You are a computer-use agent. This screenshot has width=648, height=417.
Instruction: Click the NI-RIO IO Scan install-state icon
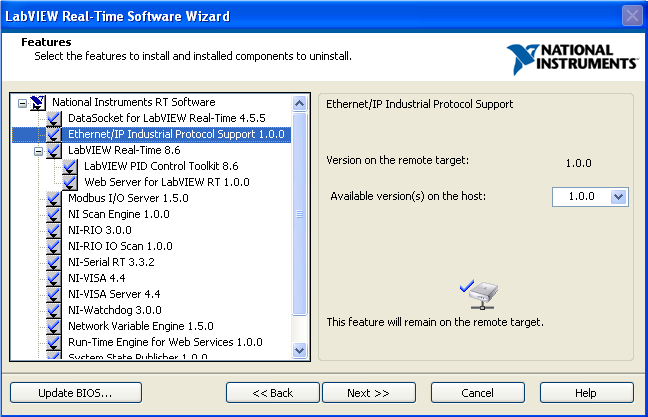(54, 246)
